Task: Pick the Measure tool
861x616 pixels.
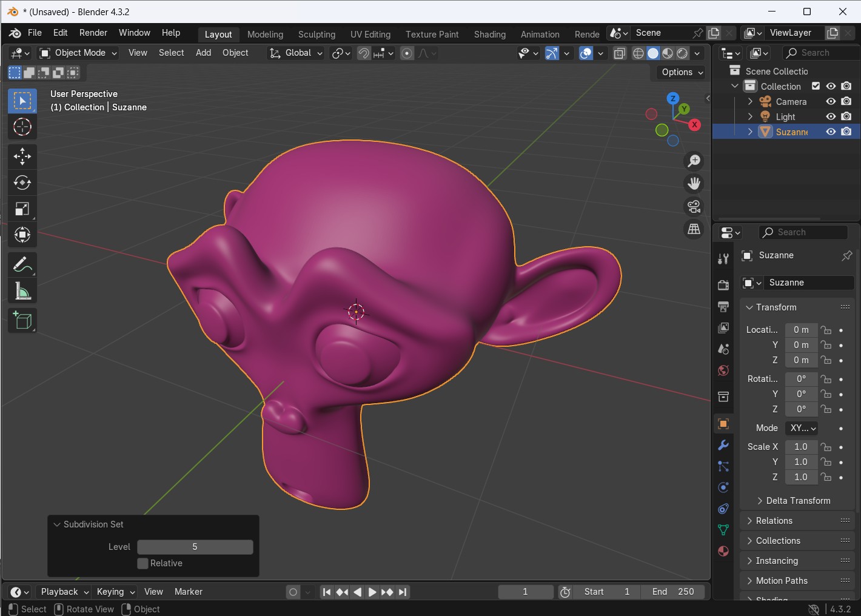Action: tap(22, 291)
